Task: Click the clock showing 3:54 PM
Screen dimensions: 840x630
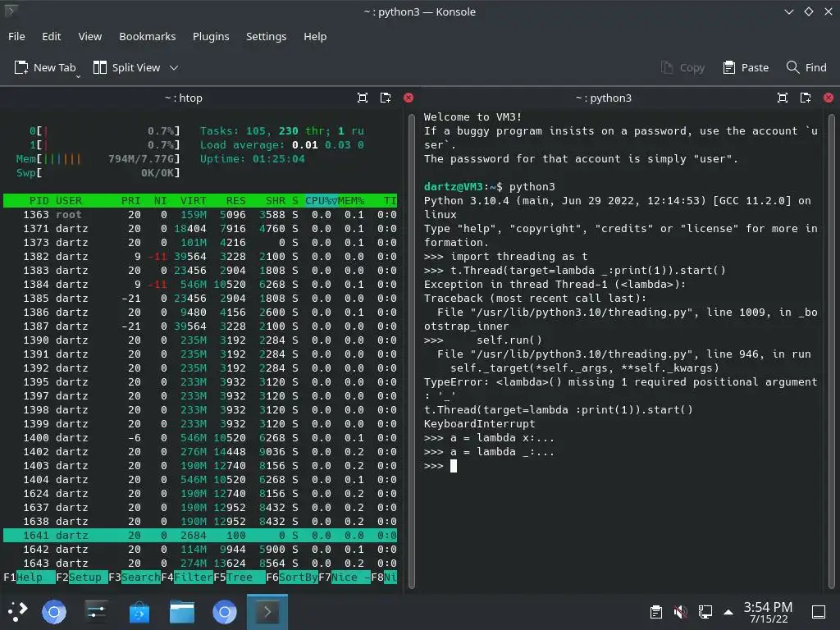Action: point(768,612)
